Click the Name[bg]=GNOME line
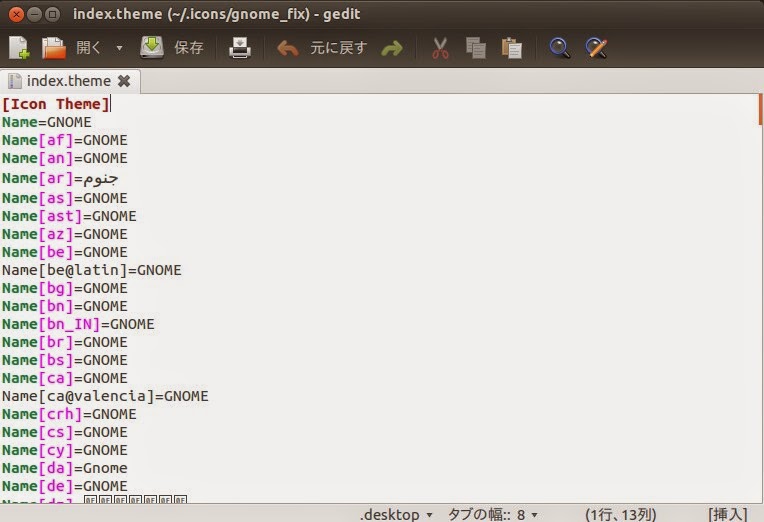The image size is (764, 522). coord(65,288)
